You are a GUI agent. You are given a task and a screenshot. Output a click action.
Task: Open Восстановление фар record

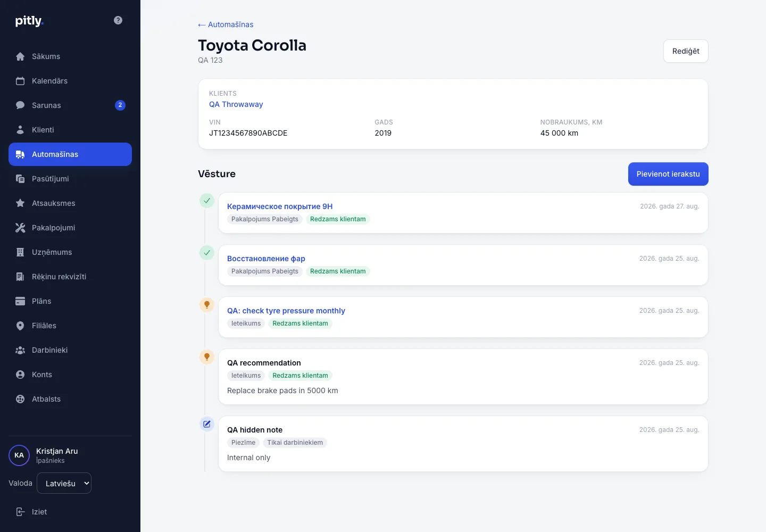pos(266,259)
